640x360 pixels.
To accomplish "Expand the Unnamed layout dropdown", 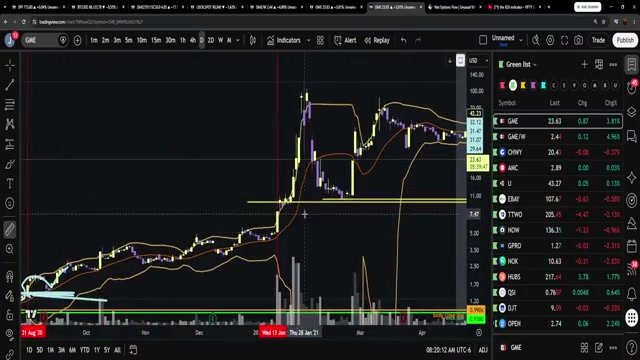I will point(521,40).
